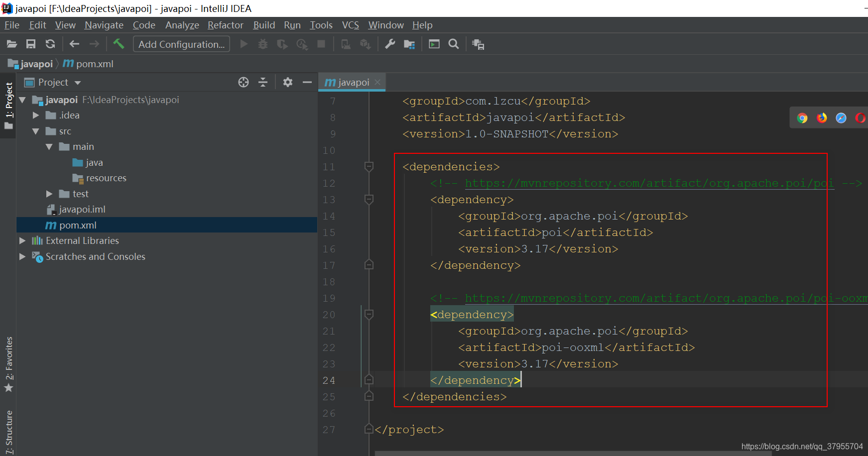Toggle the 1: Project tool window

click(8, 106)
